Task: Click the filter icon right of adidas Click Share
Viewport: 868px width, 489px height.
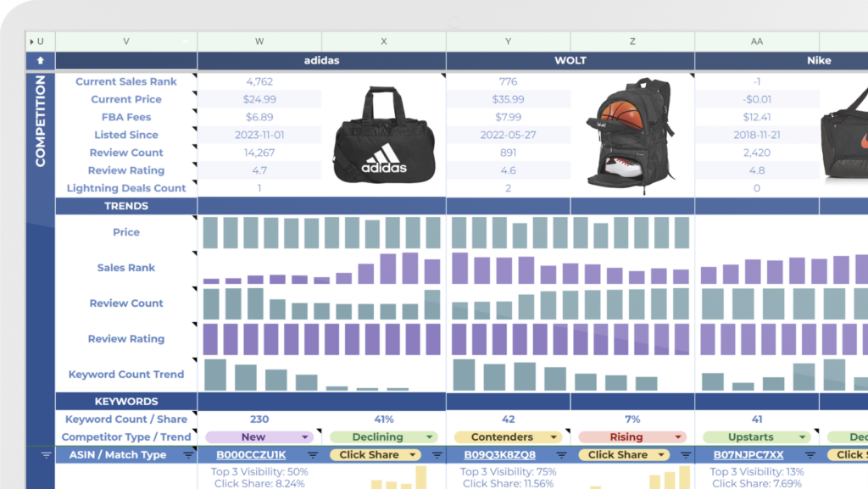Action: pos(437,455)
